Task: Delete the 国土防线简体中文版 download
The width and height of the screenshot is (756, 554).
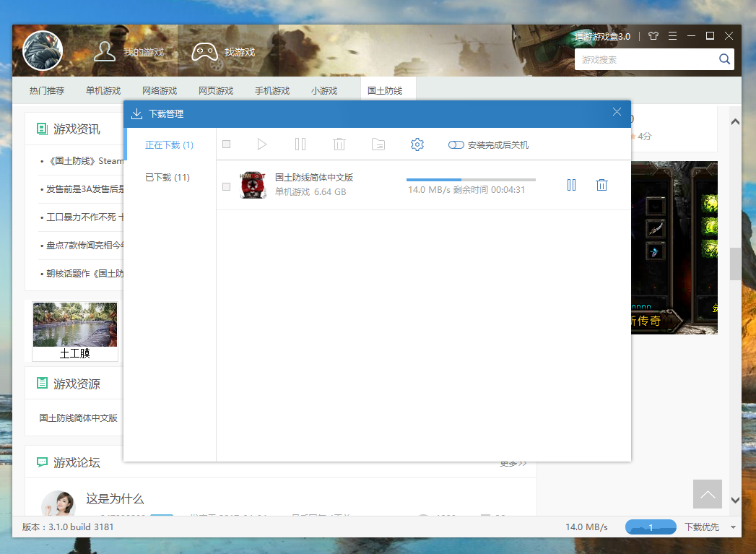Action: pos(601,185)
